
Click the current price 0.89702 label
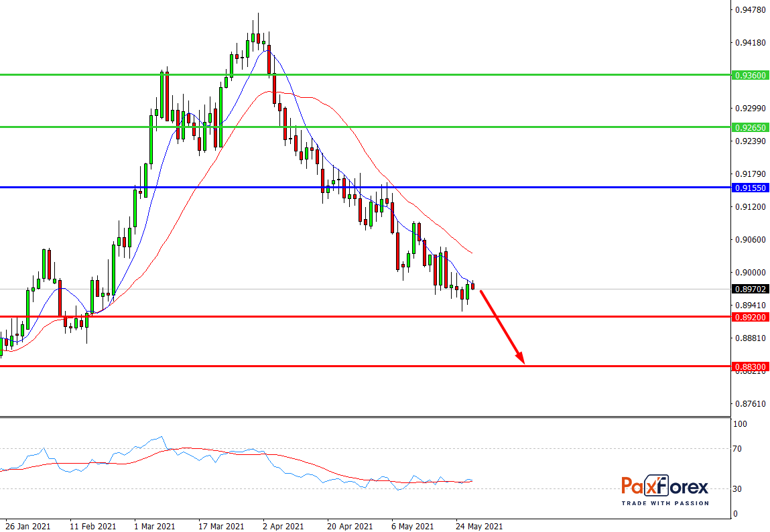point(749,289)
